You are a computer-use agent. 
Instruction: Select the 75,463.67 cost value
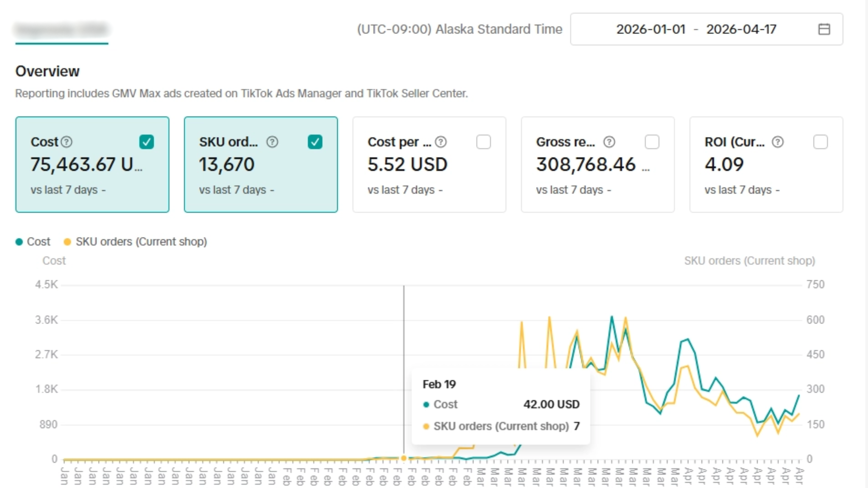click(87, 164)
